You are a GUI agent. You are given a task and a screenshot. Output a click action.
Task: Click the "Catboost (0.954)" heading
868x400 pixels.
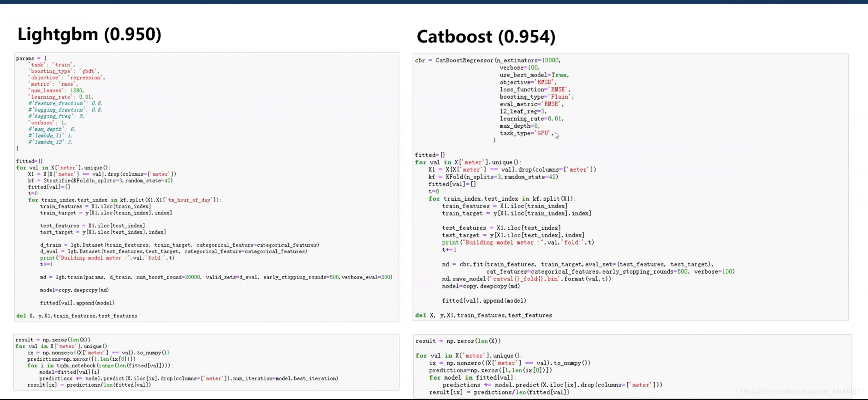tap(486, 37)
